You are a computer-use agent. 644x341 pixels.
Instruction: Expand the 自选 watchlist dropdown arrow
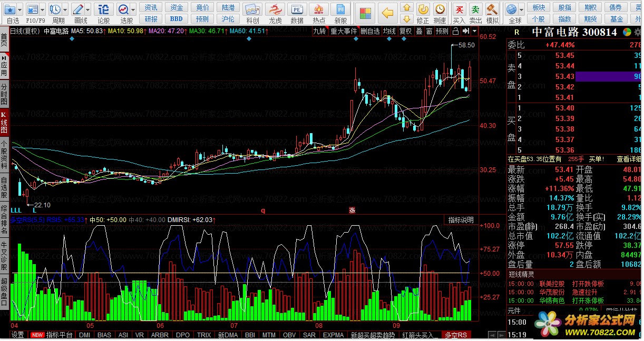(x=20, y=9)
